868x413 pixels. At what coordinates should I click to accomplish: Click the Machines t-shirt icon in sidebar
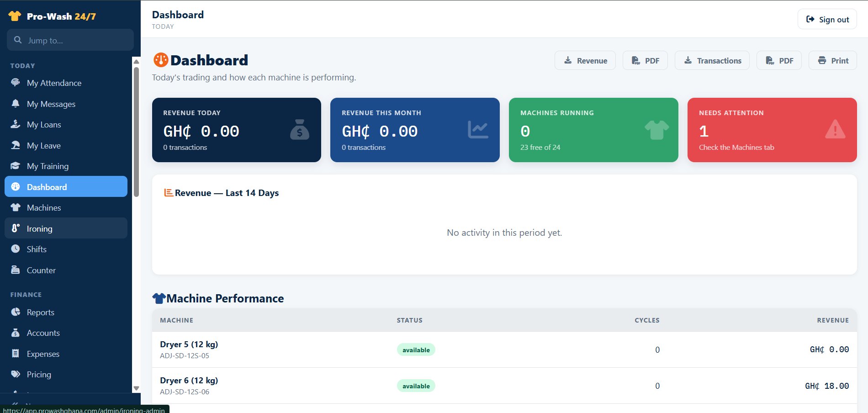16,207
